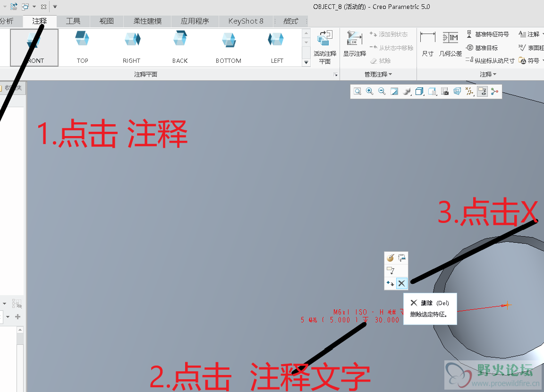Image resolution: width=544 pixels, height=392 pixels.
Task: Click the 注解 note button
Action: pos(529,34)
